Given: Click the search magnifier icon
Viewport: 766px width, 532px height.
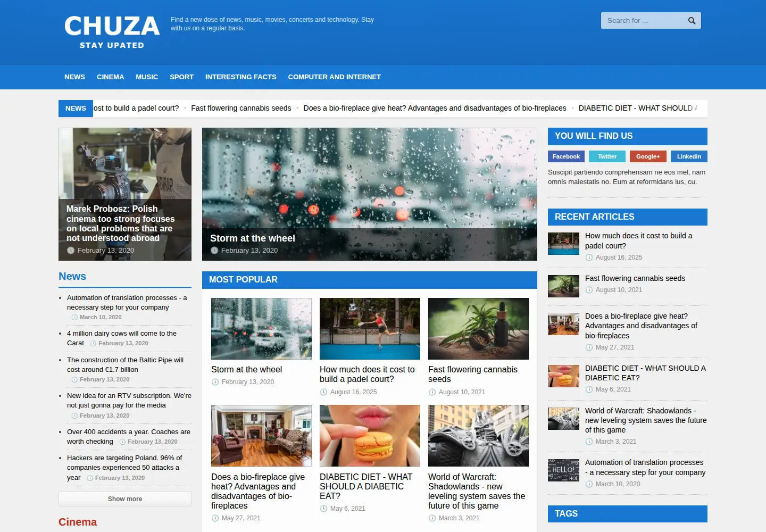Looking at the screenshot, I should tap(692, 21).
